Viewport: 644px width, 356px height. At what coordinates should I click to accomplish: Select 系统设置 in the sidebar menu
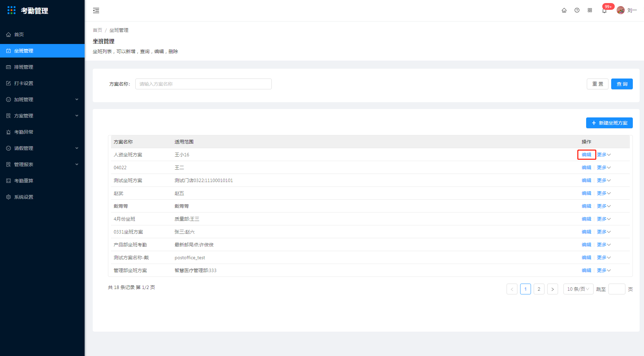42,197
